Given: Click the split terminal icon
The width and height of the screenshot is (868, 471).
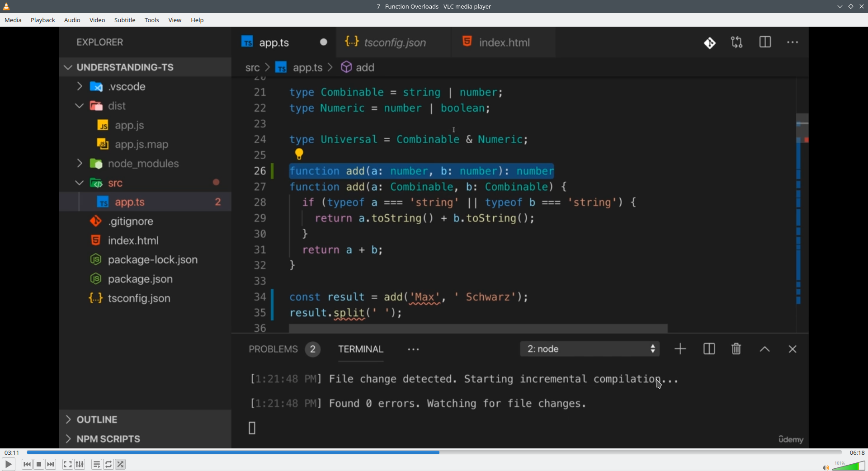Looking at the screenshot, I should tap(709, 349).
